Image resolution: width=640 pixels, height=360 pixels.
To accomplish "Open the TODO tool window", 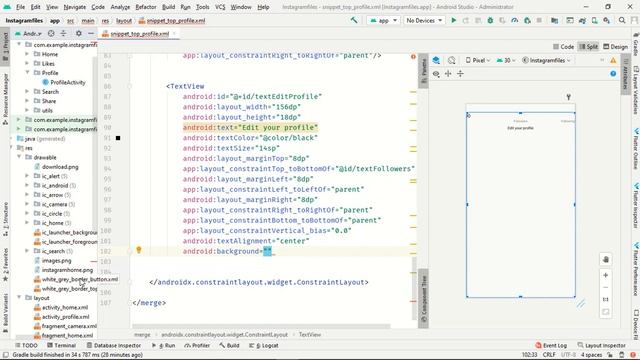I will coord(26,345).
